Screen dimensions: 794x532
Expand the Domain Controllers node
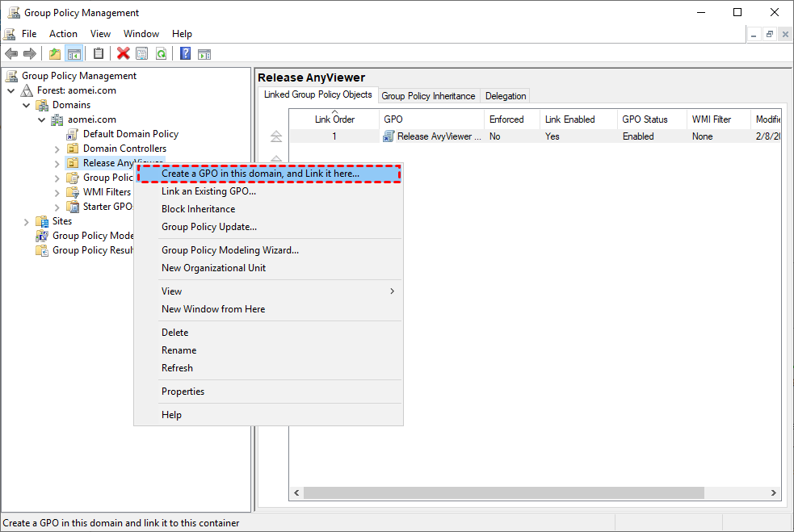click(x=57, y=149)
